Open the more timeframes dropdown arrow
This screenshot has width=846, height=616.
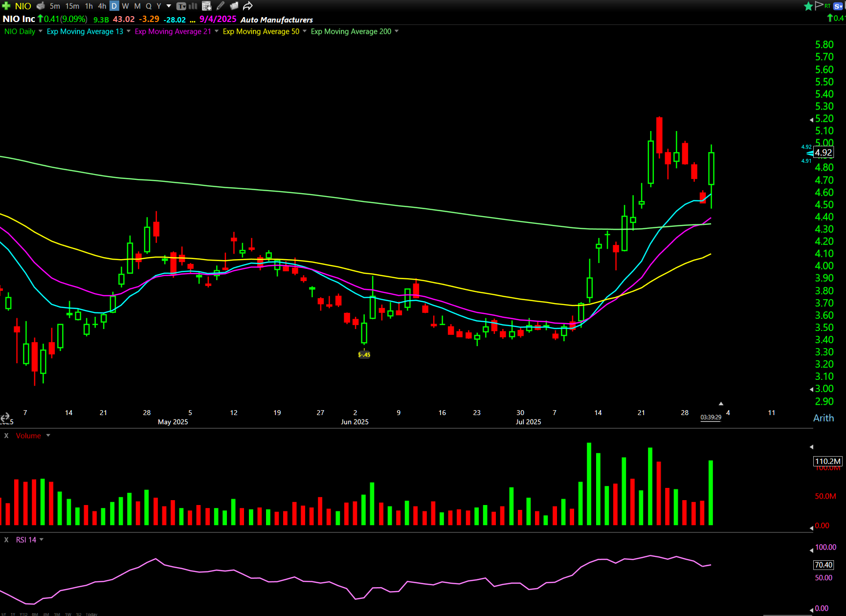pos(169,6)
